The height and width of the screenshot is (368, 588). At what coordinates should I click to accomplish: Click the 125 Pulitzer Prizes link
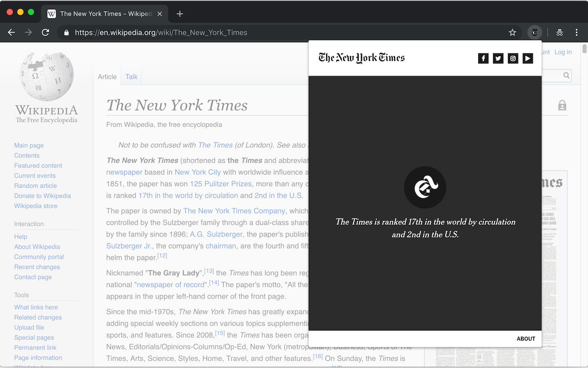(x=220, y=184)
